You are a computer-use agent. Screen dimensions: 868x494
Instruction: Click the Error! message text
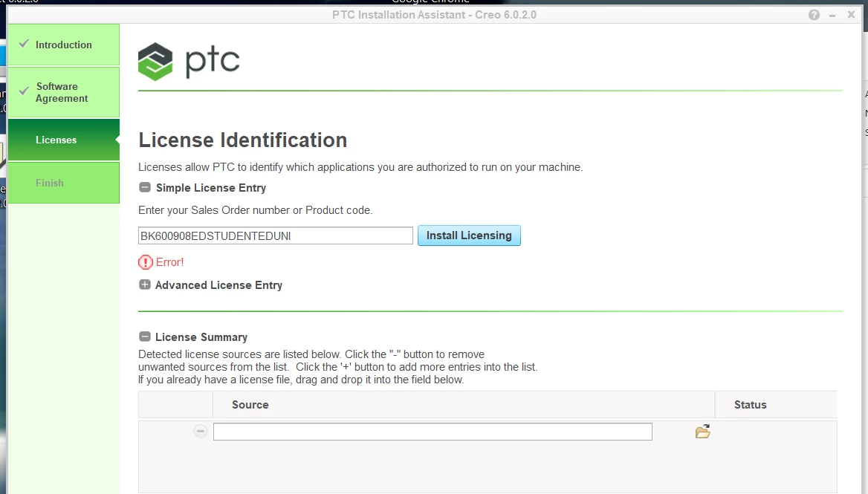170,262
